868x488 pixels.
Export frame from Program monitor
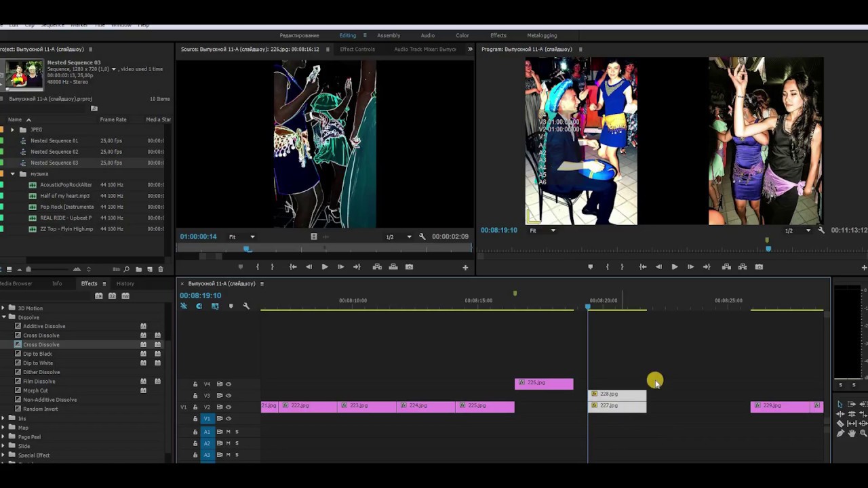[759, 267]
